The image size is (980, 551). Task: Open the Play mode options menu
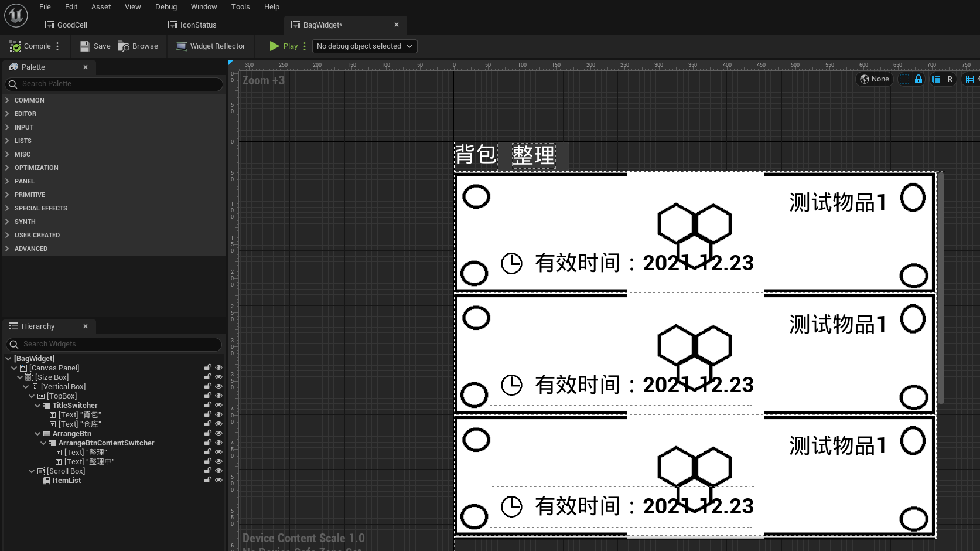tap(305, 46)
